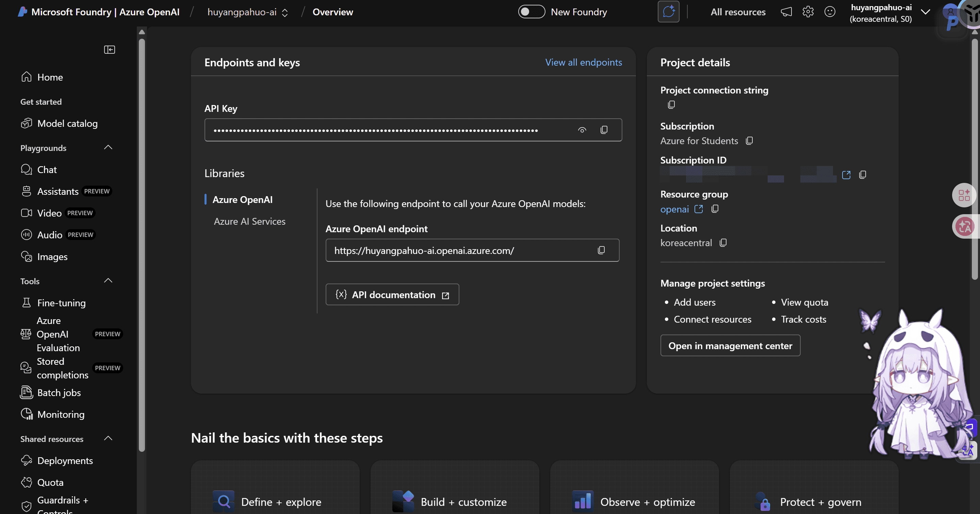Image resolution: width=980 pixels, height=514 pixels.
Task: Open the Deployments page in sidebar
Action: pos(65,460)
